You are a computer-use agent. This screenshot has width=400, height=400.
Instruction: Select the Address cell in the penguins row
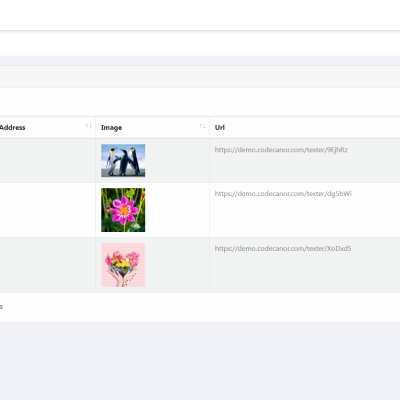point(48,161)
